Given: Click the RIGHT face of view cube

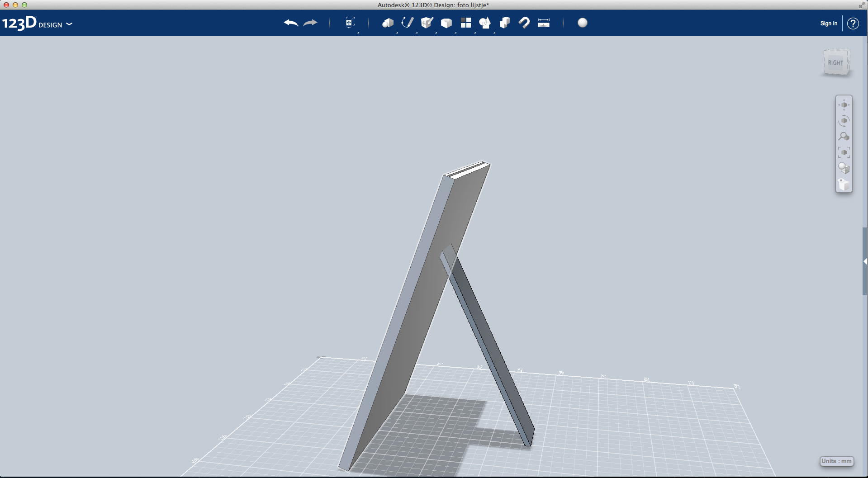Looking at the screenshot, I should click(835, 63).
